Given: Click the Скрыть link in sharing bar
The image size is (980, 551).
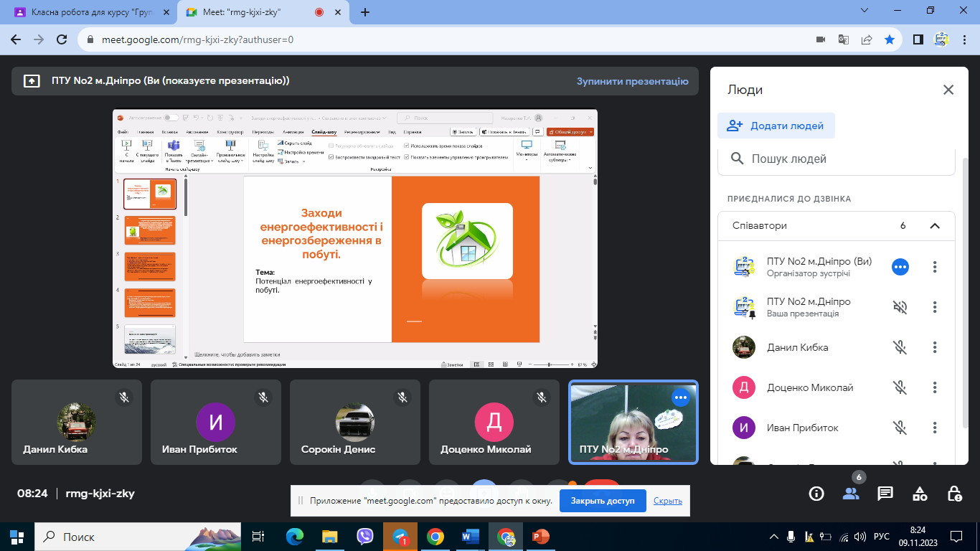Looking at the screenshot, I should 667,501.
